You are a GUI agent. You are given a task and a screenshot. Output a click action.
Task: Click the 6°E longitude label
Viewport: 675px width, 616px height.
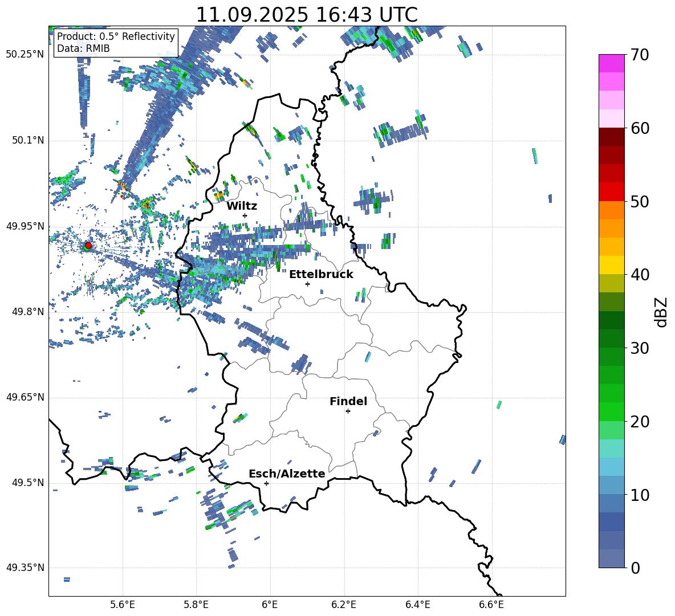(270, 605)
